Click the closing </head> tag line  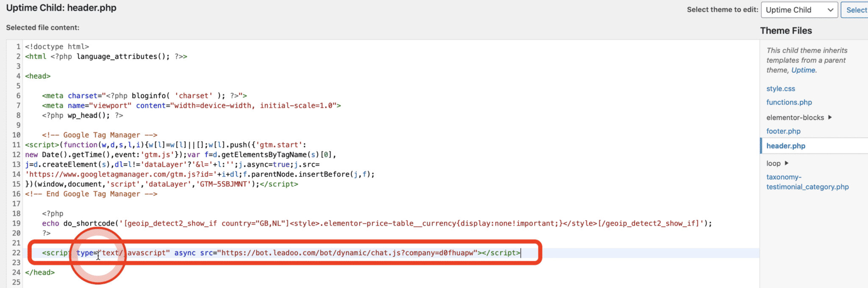tap(40, 272)
